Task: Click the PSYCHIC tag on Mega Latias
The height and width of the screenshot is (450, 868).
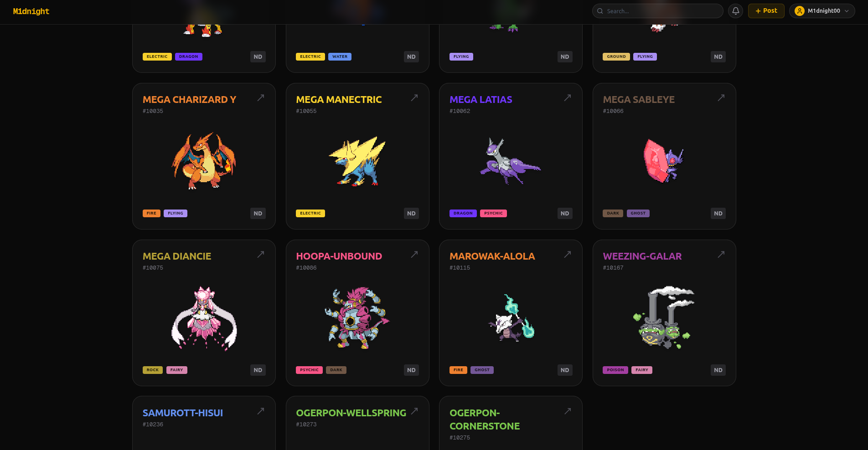Action: point(493,213)
